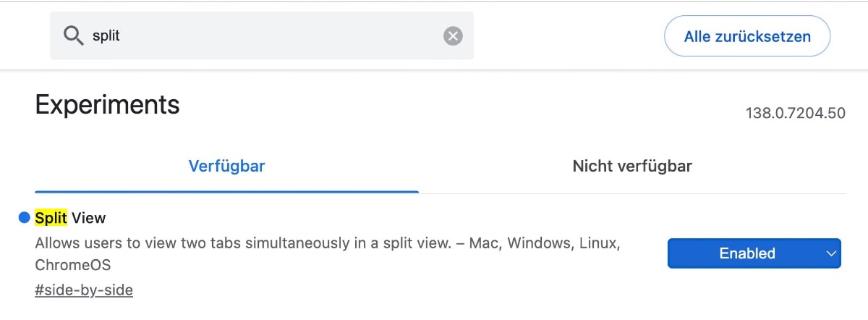This screenshot has height=320, width=868.
Task: Click the typed text "split" in search box
Action: point(106,35)
